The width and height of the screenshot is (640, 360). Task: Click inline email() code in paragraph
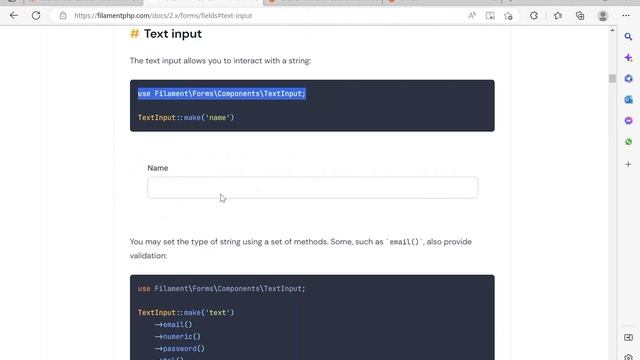tap(404, 242)
